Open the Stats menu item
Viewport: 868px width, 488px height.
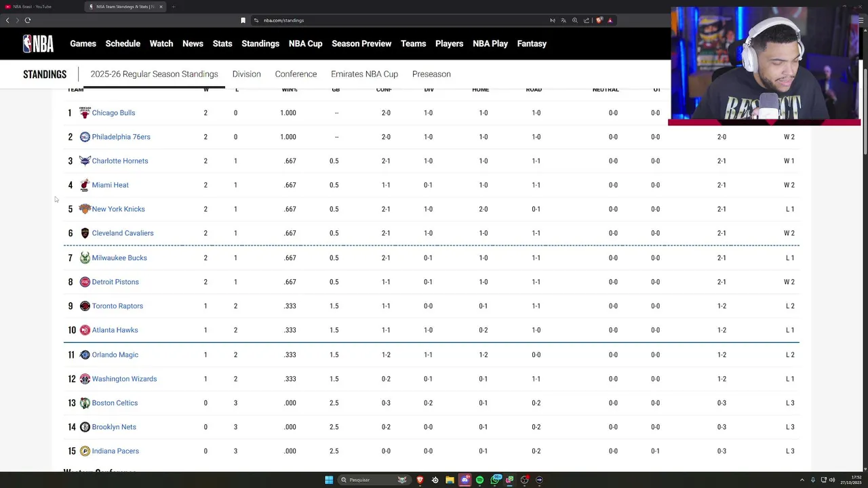coord(222,43)
